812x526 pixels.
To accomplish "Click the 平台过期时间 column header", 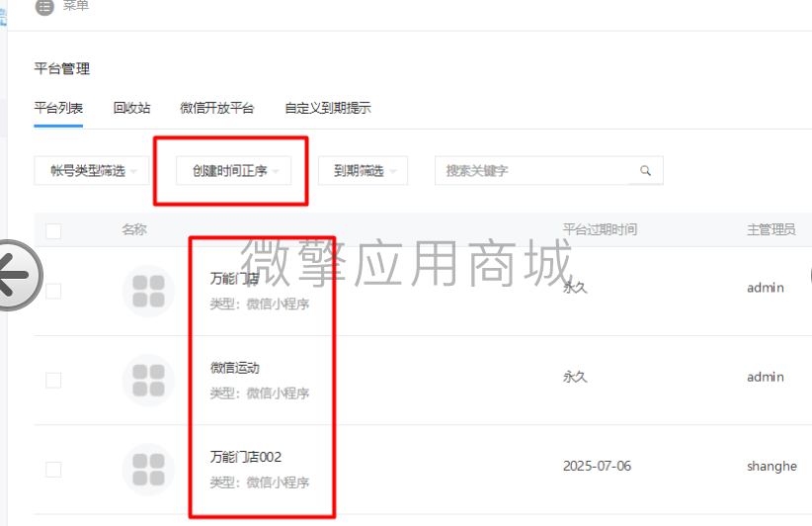I will [x=601, y=229].
